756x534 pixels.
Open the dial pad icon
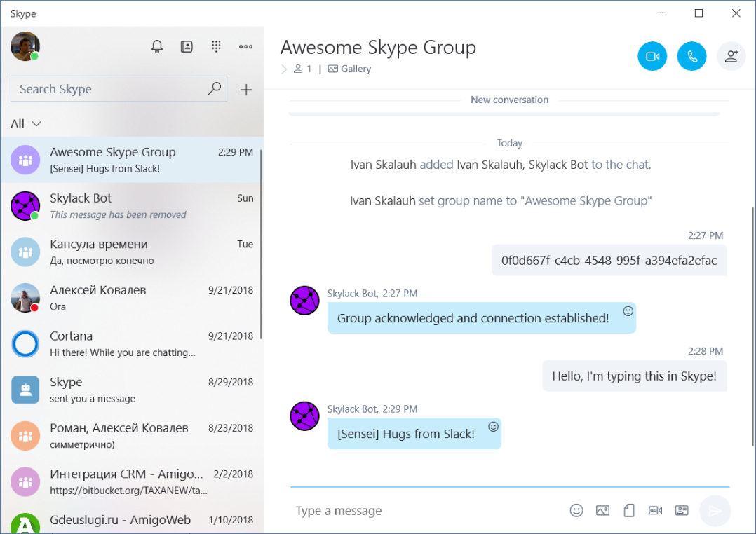tap(216, 46)
